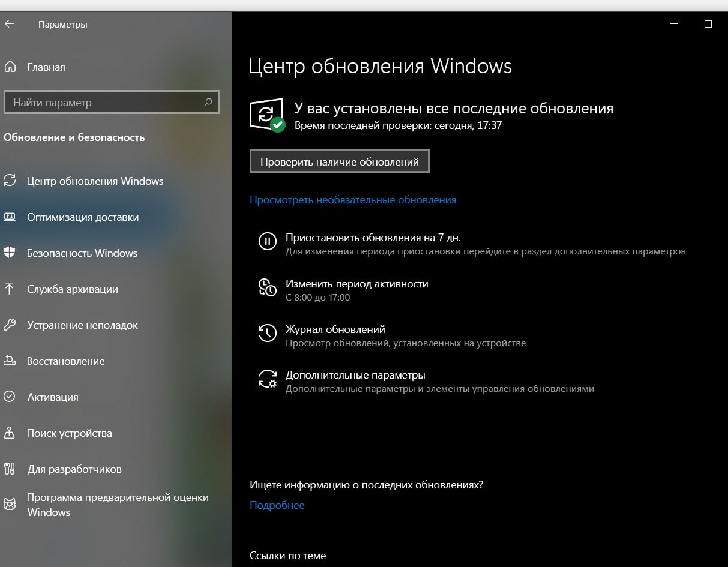Open Оптимизация доставки section

[x=83, y=217]
